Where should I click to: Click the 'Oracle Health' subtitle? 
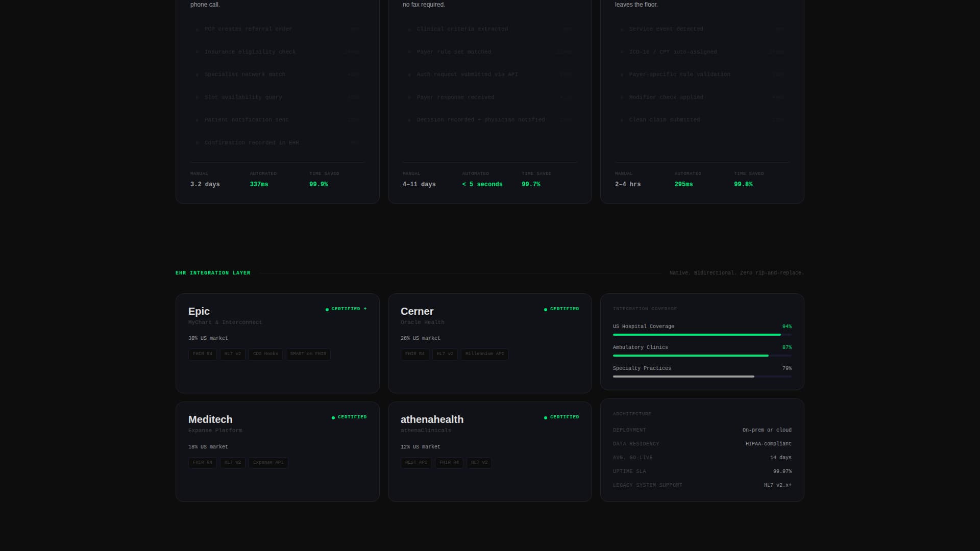point(423,322)
